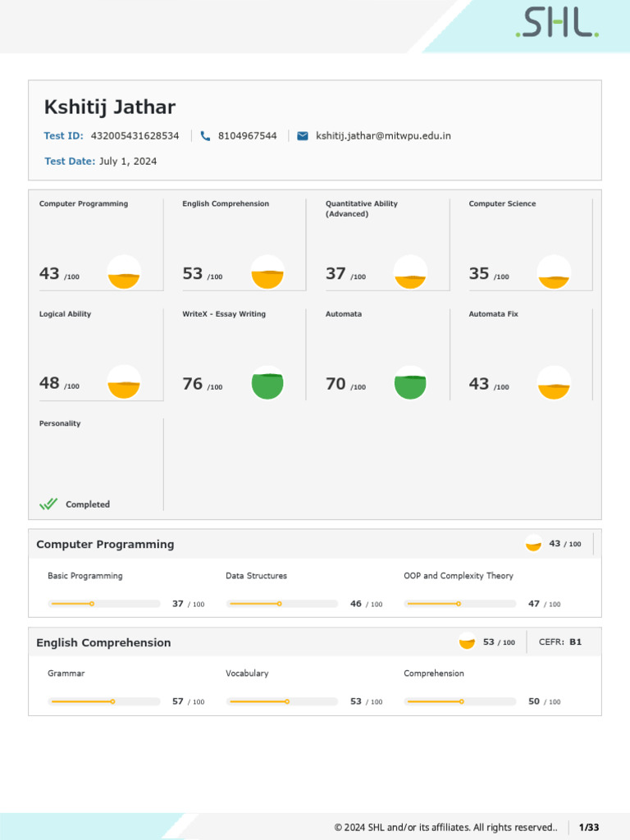This screenshot has width=630, height=840.
Task: Click the Personality completed double-checkmark icon
Action: [x=48, y=504]
